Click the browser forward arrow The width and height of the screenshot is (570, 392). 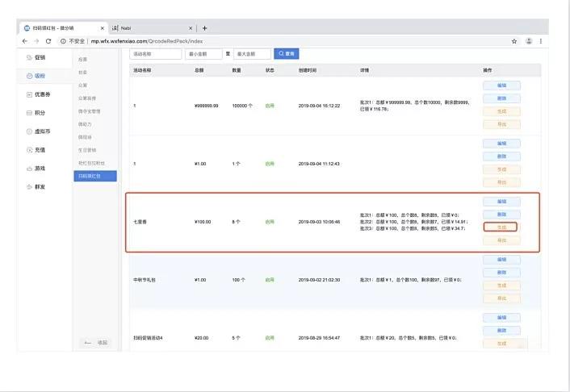[x=36, y=41]
